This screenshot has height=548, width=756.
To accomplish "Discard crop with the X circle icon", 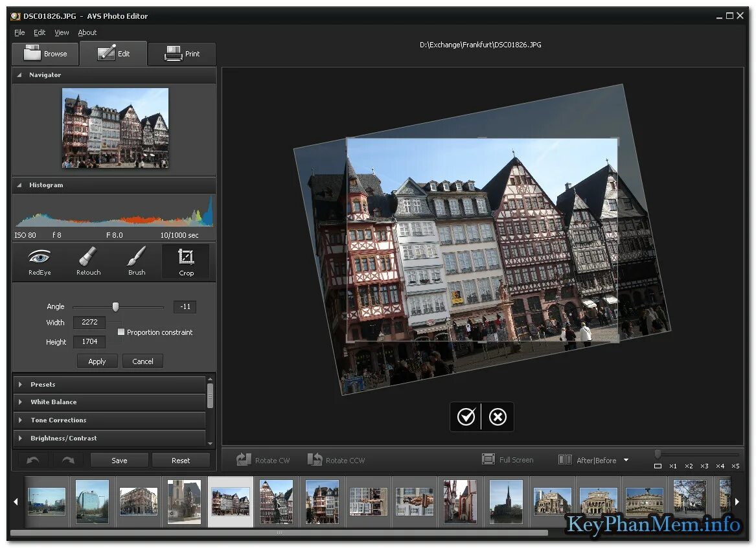I will (498, 417).
